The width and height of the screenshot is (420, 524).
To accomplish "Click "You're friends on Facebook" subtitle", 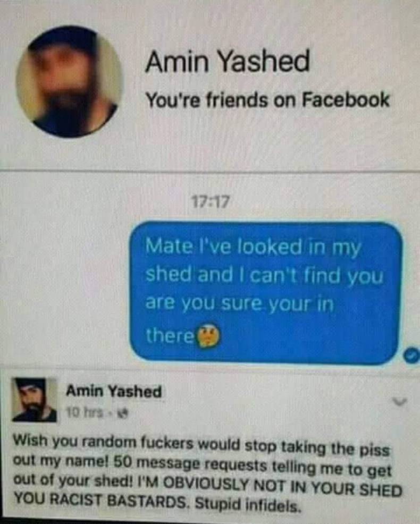I will click(x=268, y=99).
